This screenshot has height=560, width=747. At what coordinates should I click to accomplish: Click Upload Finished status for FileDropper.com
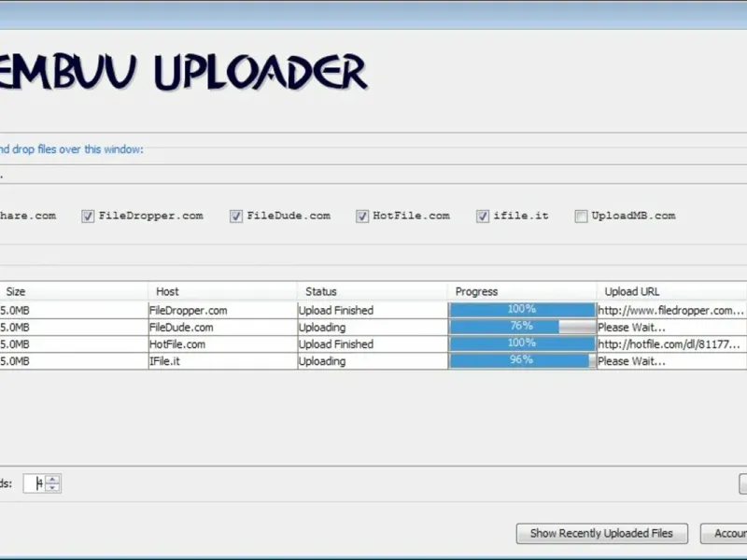336,311
